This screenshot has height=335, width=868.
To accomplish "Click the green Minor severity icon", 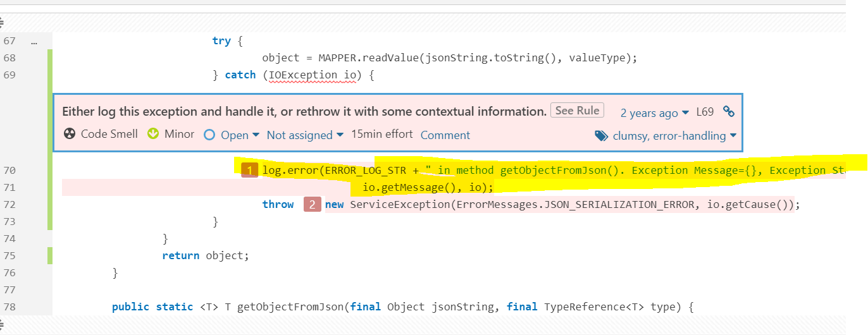I will click(152, 134).
